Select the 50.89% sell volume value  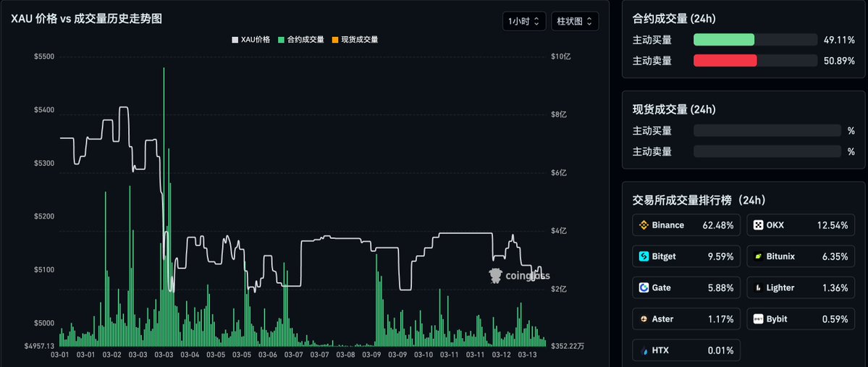click(x=839, y=61)
